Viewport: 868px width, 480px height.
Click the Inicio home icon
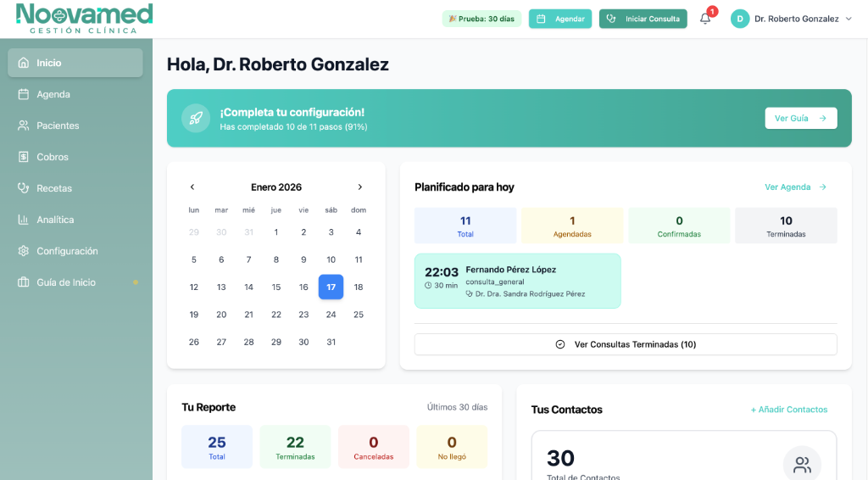pyautogui.click(x=23, y=63)
